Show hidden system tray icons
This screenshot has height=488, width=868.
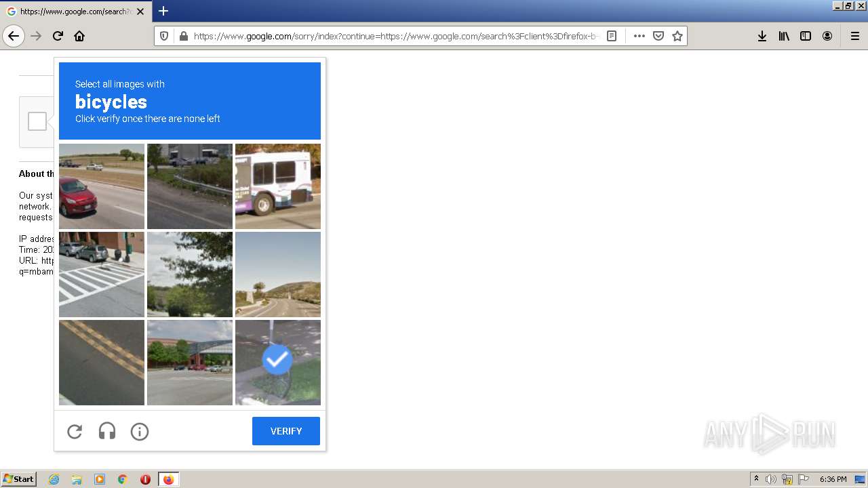coord(756,479)
